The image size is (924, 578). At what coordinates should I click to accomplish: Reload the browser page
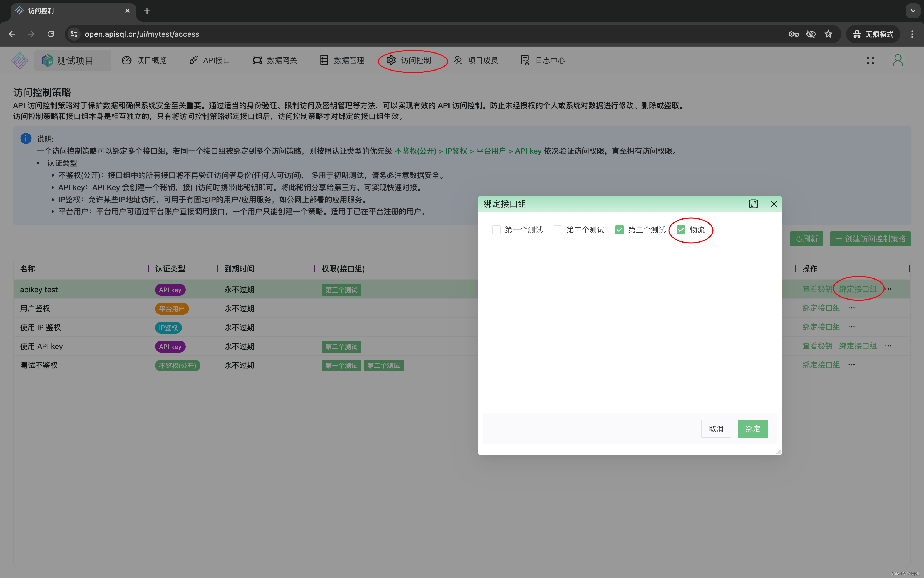[x=51, y=34]
